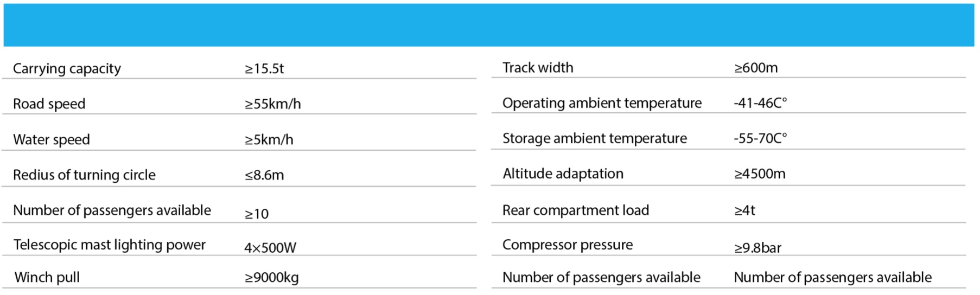
Task: Click the ≥10 passengers value
Action: (257, 214)
